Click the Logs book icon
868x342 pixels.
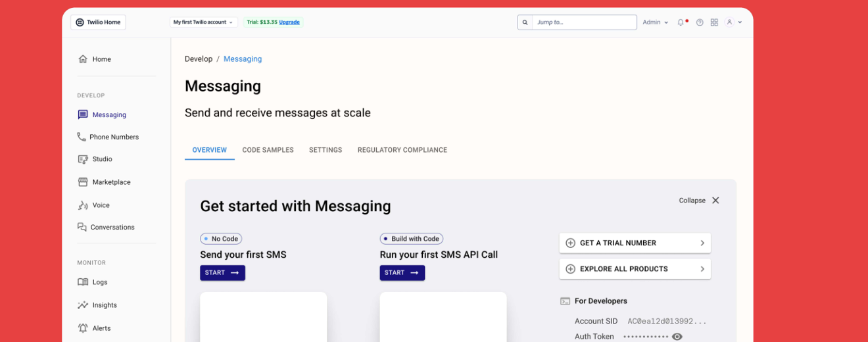click(83, 282)
